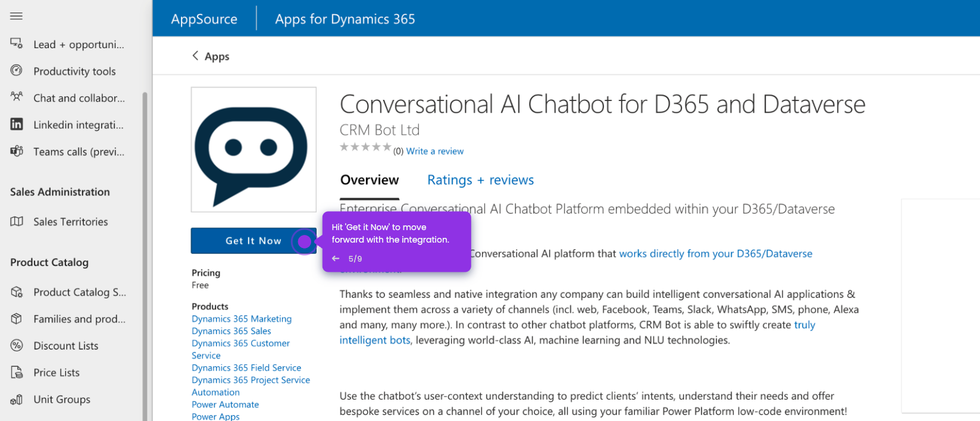Switch to Ratings + reviews tab
Screen dimensions: 980x421
[x=481, y=180]
